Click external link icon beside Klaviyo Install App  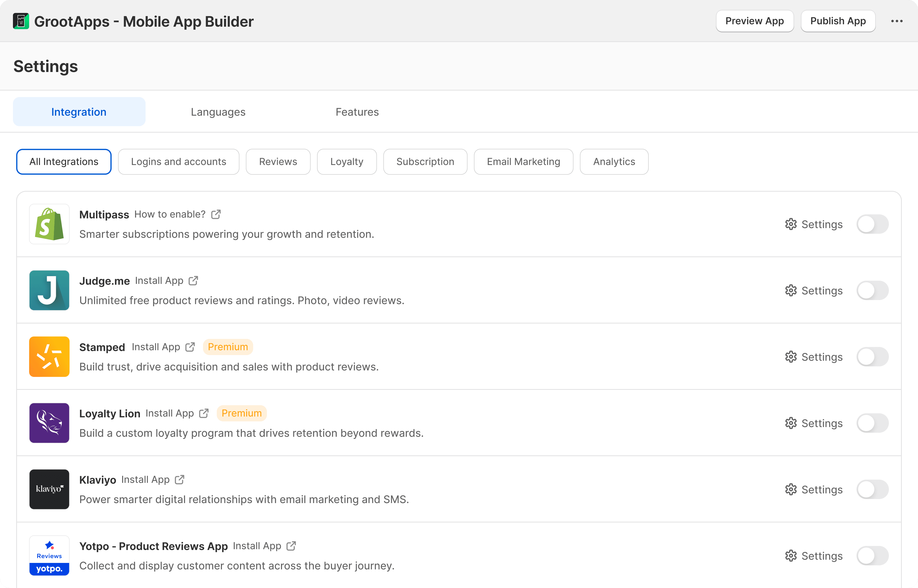coord(179,480)
